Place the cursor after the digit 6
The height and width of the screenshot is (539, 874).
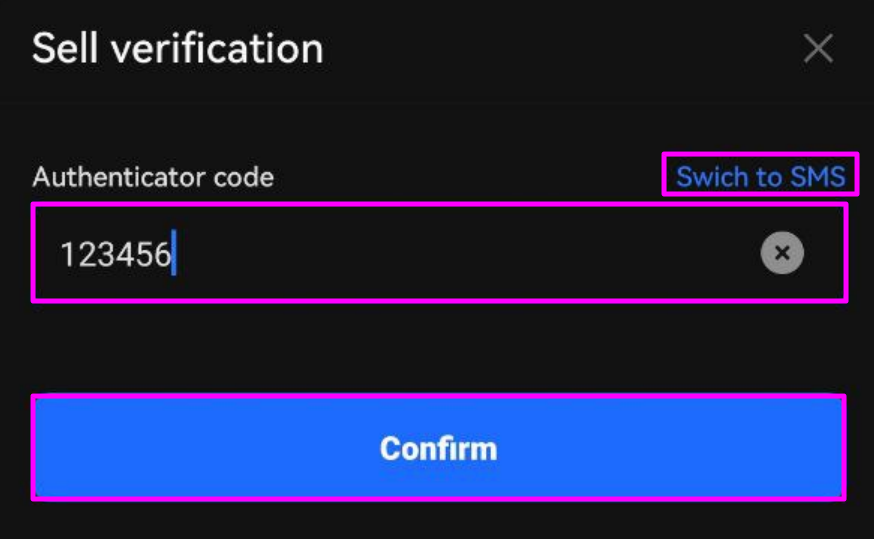point(173,253)
